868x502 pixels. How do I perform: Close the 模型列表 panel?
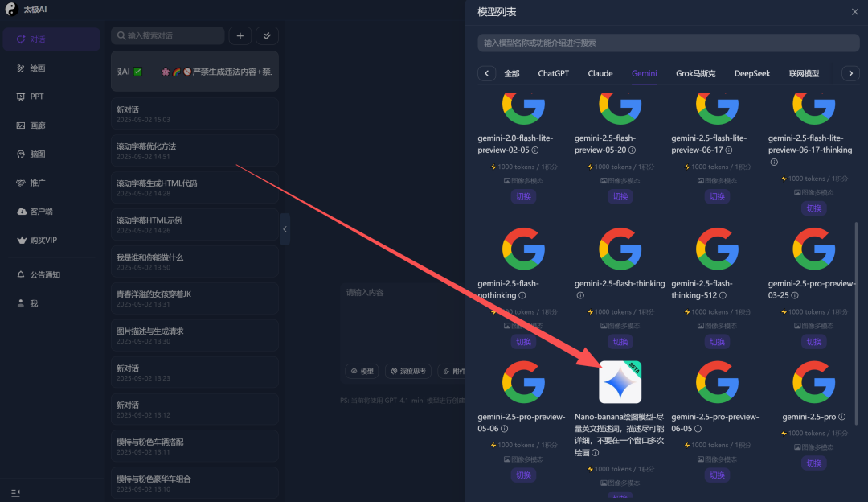854,12
